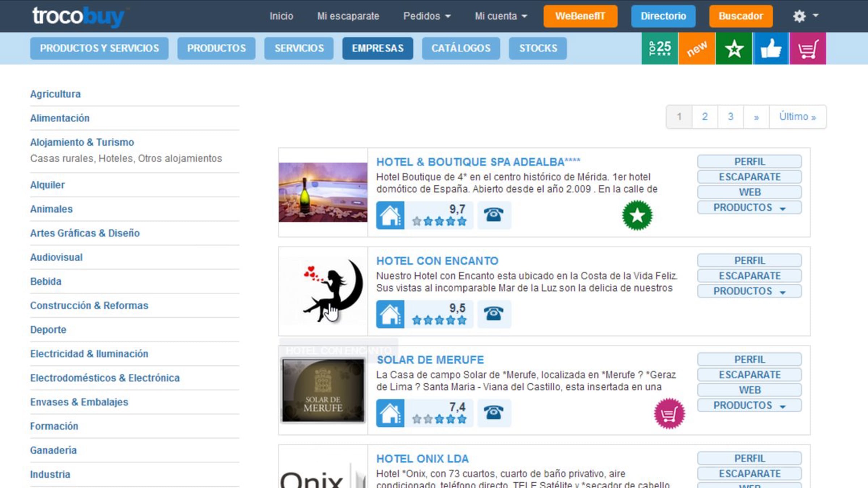Click the blue thumbs-up icon
The image size is (868, 488).
(x=771, y=48)
